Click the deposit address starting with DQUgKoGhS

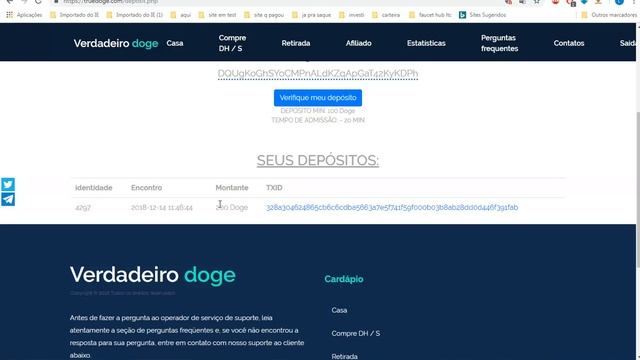point(318,73)
